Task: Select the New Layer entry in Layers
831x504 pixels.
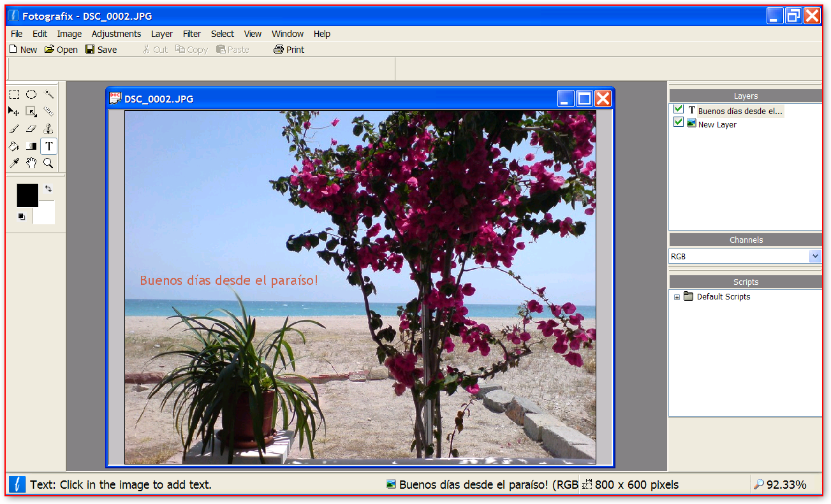Action: coord(717,125)
